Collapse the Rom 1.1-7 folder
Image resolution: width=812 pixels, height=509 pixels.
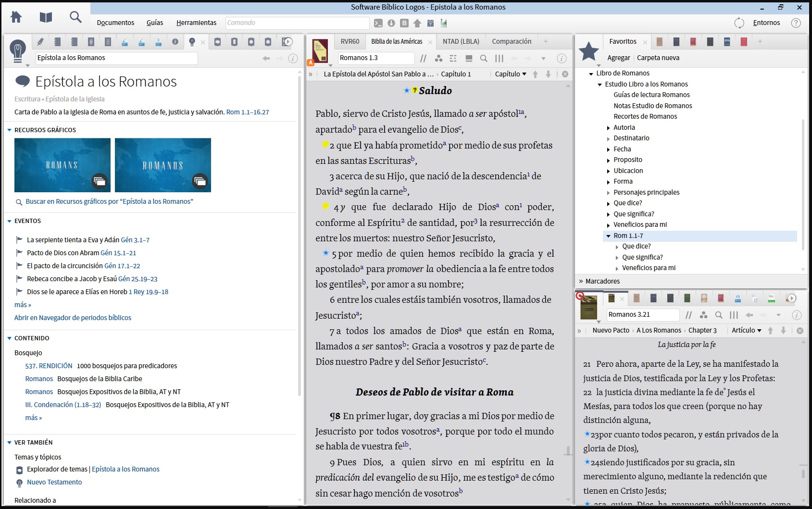click(608, 236)
